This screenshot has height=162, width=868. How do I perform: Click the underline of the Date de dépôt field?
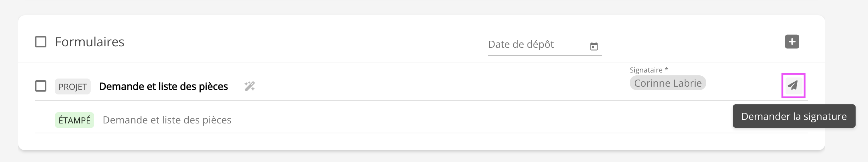click(x=544, y=55)
